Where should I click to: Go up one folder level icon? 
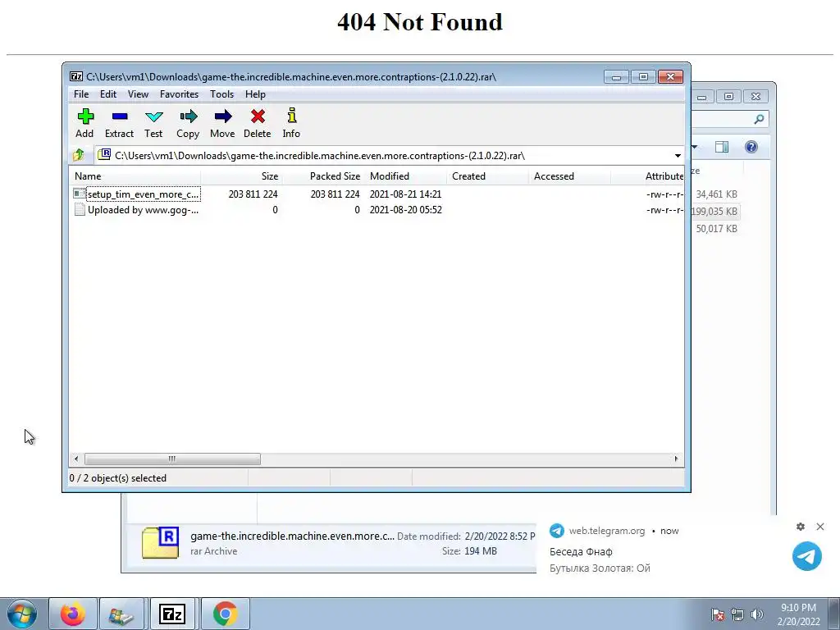click(x=79, y=155)
